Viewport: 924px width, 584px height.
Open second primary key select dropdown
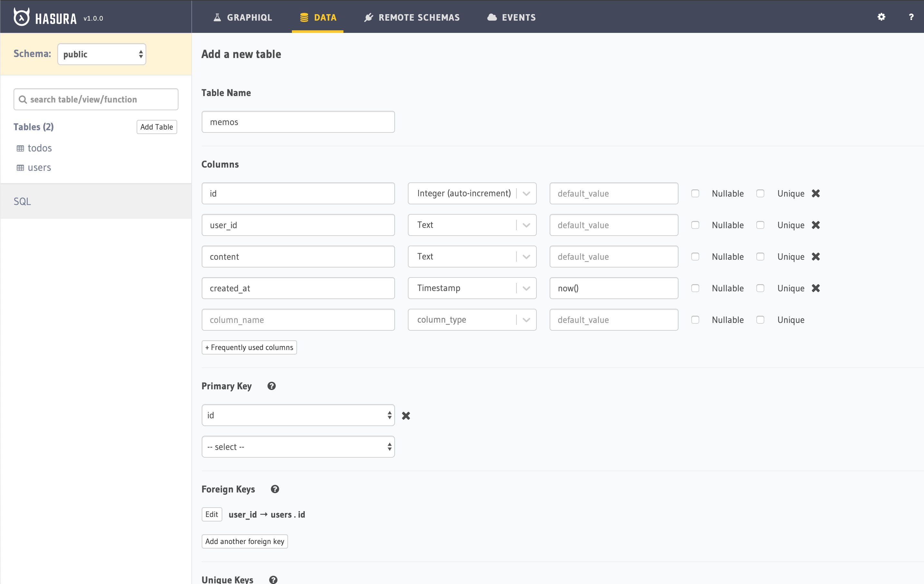pos(298,447)
